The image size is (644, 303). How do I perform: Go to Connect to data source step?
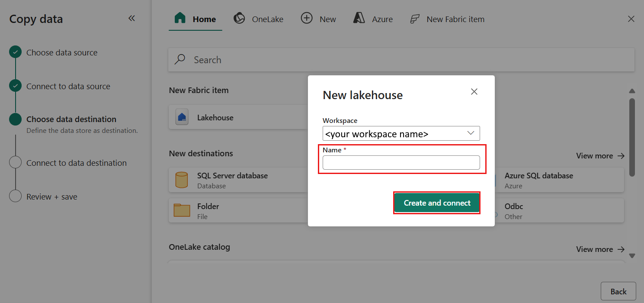(68, 86)
